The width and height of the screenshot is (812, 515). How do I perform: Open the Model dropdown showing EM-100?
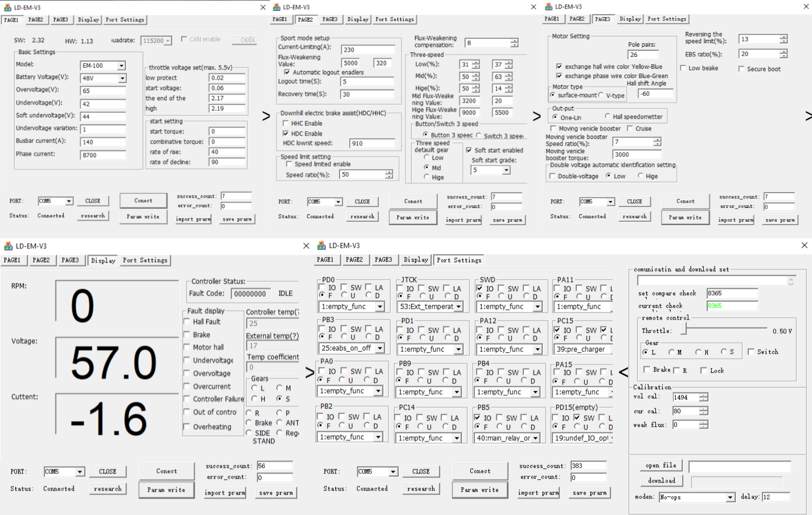pos(121,66)
